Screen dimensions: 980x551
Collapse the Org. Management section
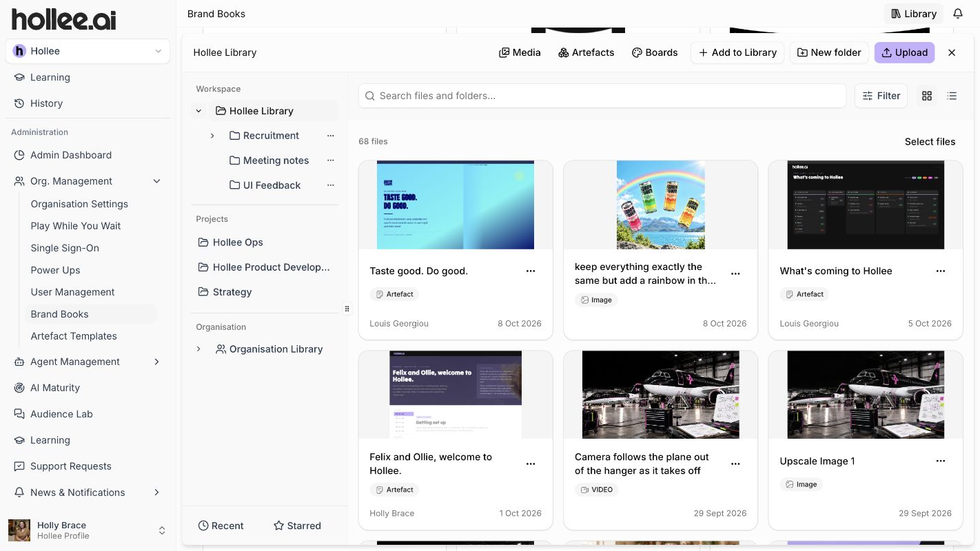156,181
